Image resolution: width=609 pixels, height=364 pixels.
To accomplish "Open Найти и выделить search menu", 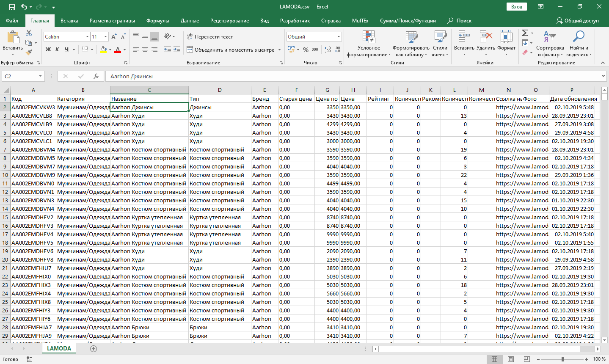I will point(579,44).
